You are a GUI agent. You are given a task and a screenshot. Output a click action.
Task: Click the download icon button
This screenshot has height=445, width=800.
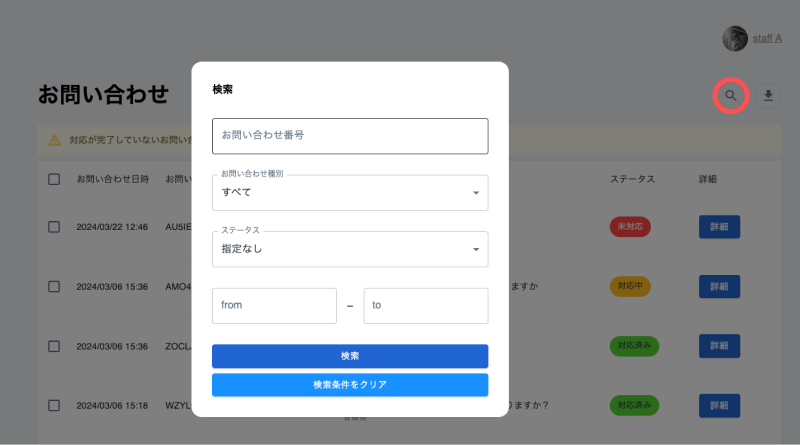point(768,95)
